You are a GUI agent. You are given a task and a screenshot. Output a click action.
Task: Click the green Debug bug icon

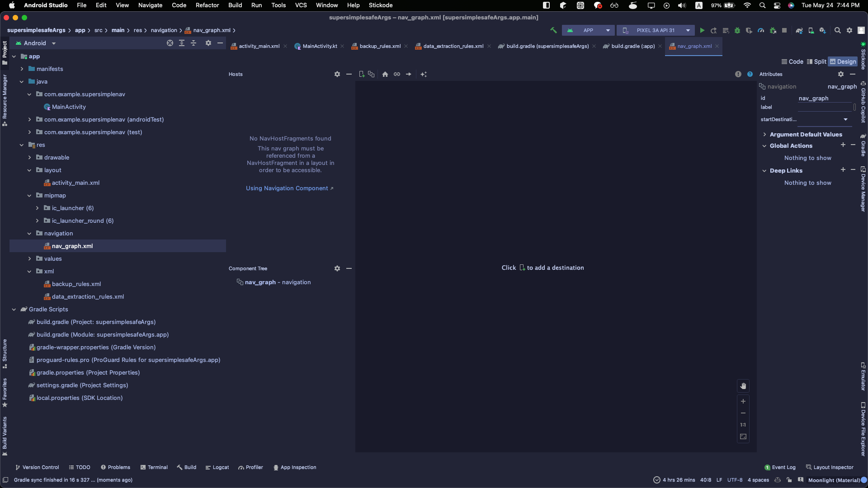coord(737,30)
